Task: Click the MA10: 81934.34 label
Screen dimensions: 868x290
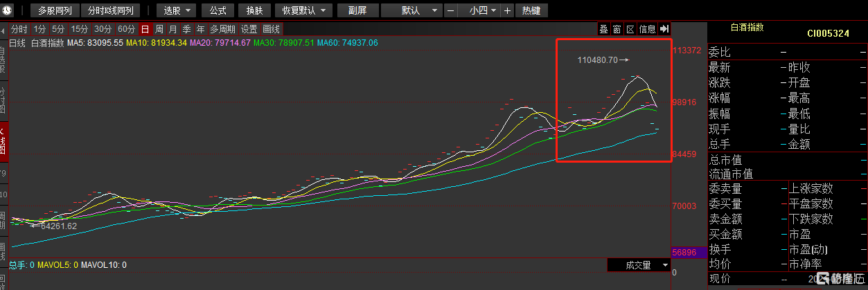Action: [157, 43]
